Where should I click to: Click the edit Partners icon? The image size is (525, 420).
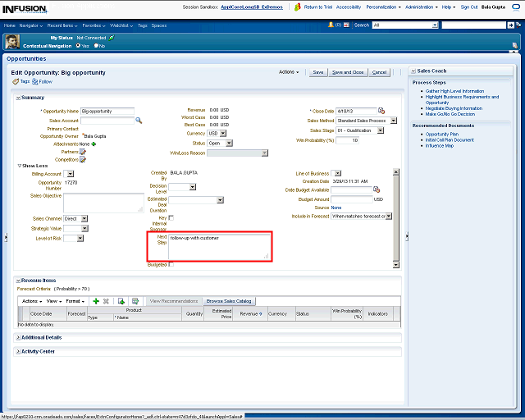(x=83, y=152)
